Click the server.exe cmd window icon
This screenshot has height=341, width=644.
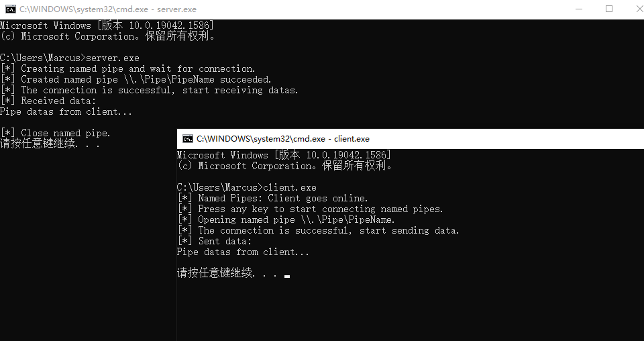pos(11,9)
